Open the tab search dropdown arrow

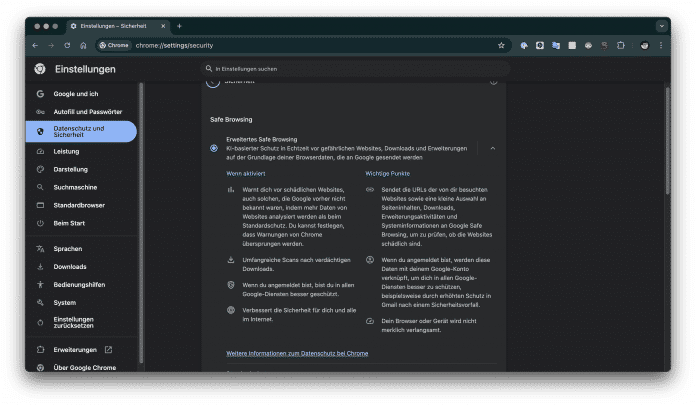[662, 26]
